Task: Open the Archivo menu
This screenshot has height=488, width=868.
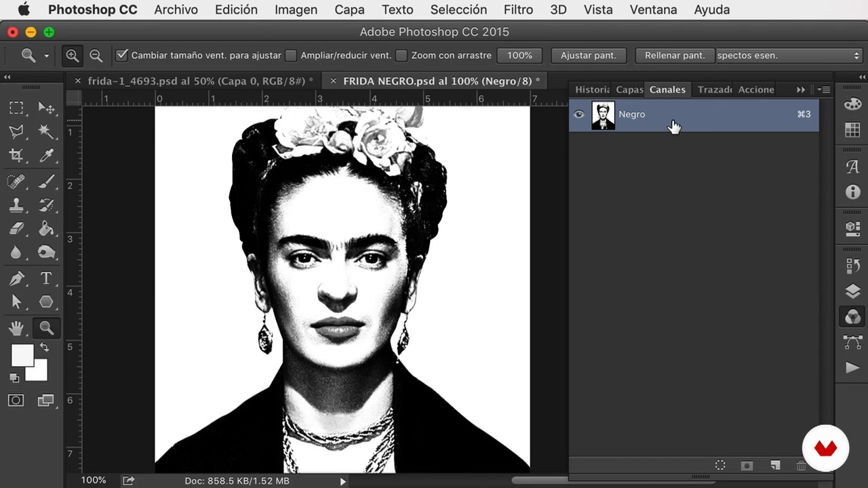Action: click(176, 9)
